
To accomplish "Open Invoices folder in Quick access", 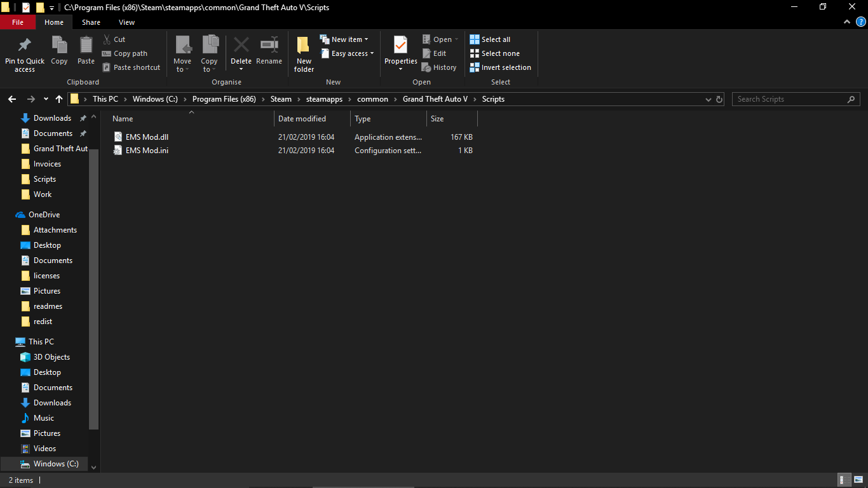I will pos(47,164).
